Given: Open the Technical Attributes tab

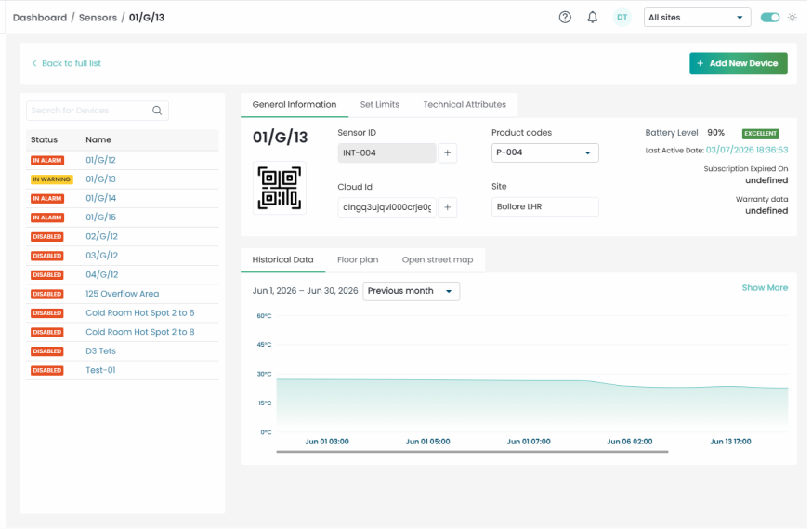Looking at the screenshot, I should pos(465,105).
